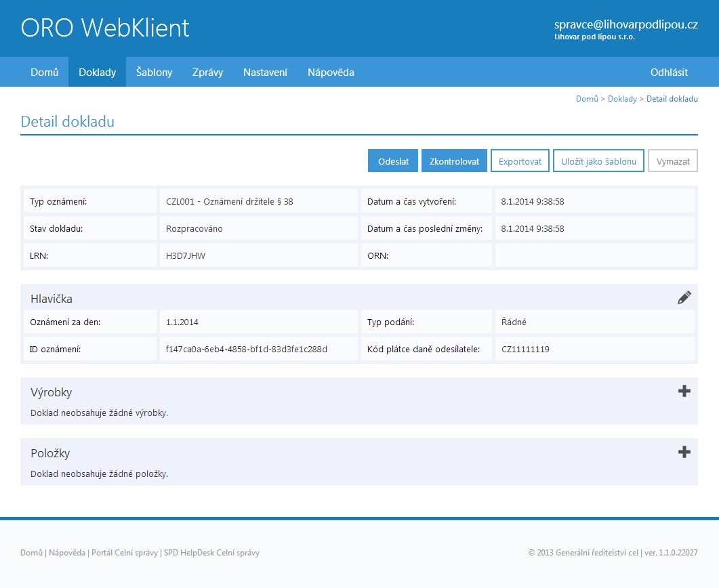This screenshot has width=719, height=588.
Task: Click the empty ORN value field
Action: click(x=595, y=255)
